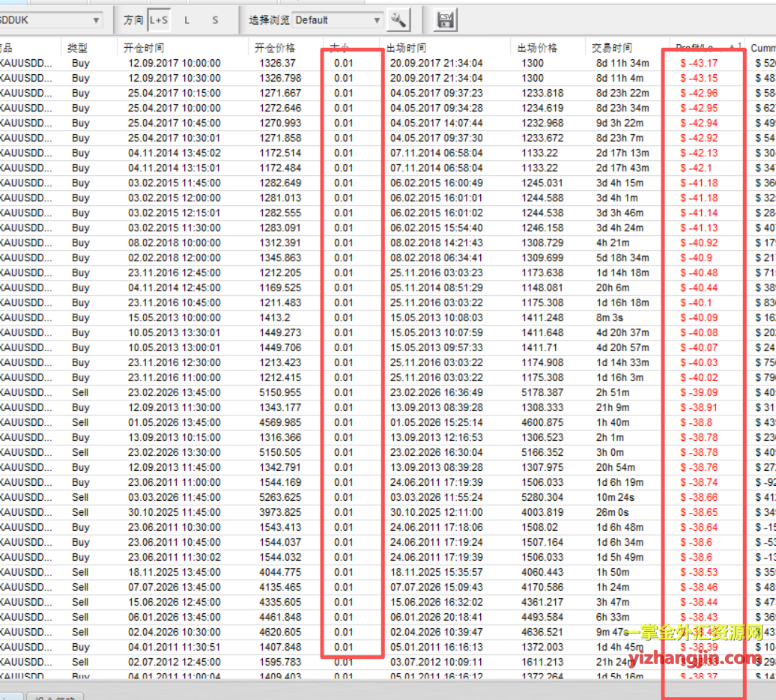The image size is (776, 700).
Task: Click open price 1172.484
Action: click(280, 168)
